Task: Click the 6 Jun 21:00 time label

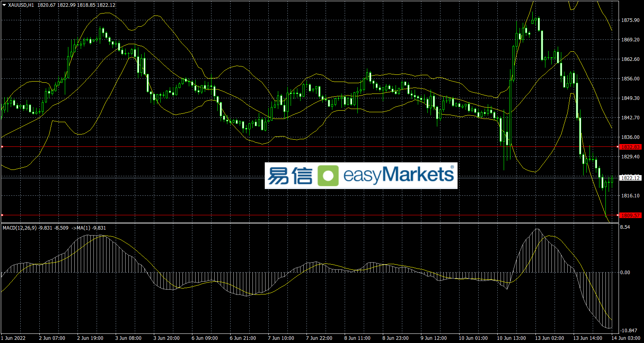Action: click(243, 338)
